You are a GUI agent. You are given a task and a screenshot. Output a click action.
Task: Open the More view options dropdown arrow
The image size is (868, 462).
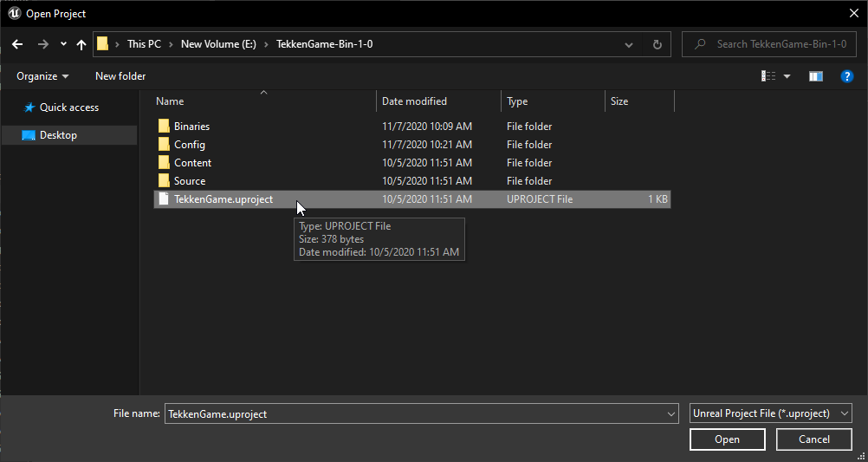[x=787, y=76]
